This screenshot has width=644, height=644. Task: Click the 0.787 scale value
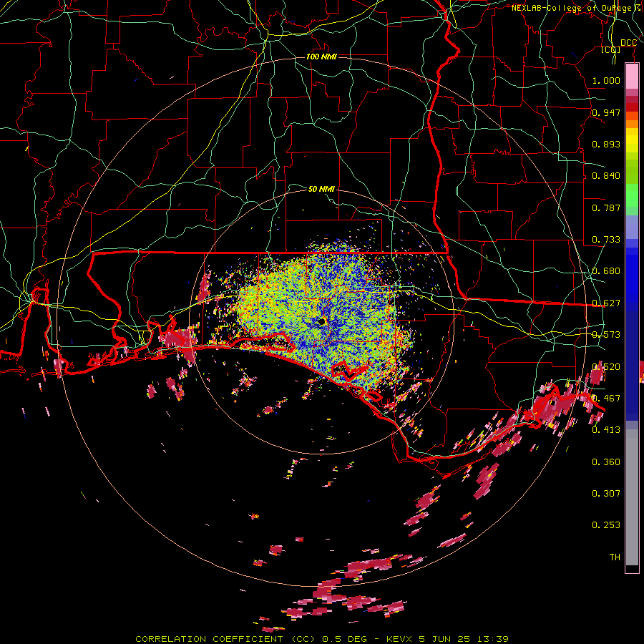[x=606, y=208]
